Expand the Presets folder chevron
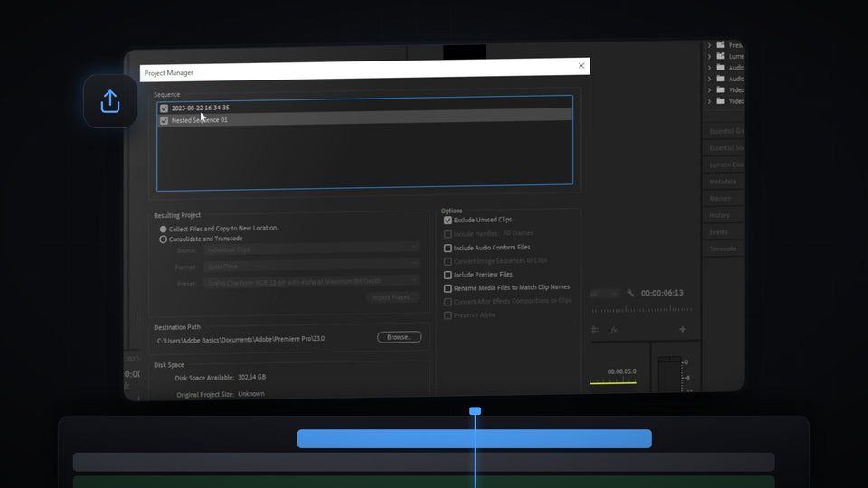The width and height of the screenshot is (868, 488). click(709, 45)
